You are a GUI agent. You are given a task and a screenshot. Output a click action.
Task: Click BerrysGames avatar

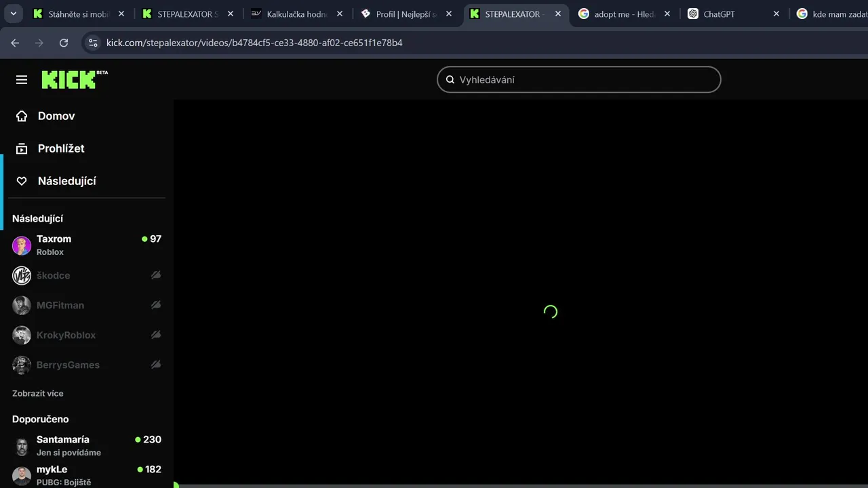pos(22,365)
